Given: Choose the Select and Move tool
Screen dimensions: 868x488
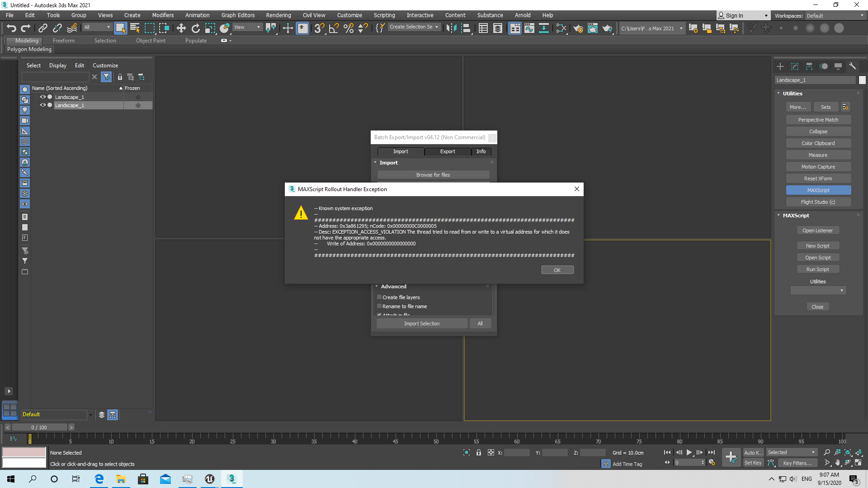Looking at the screenshot, I should click(x=181, y=28).
